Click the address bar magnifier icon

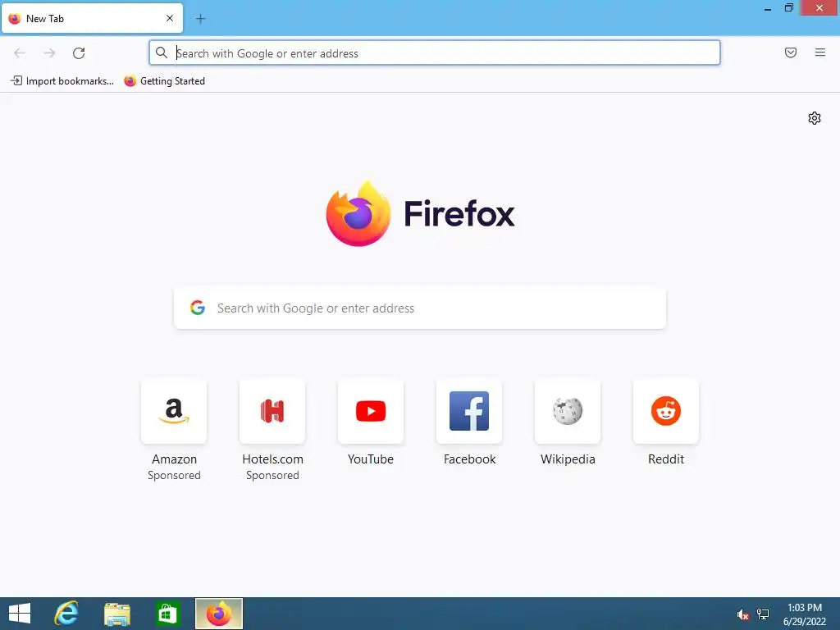pos(162,52)
